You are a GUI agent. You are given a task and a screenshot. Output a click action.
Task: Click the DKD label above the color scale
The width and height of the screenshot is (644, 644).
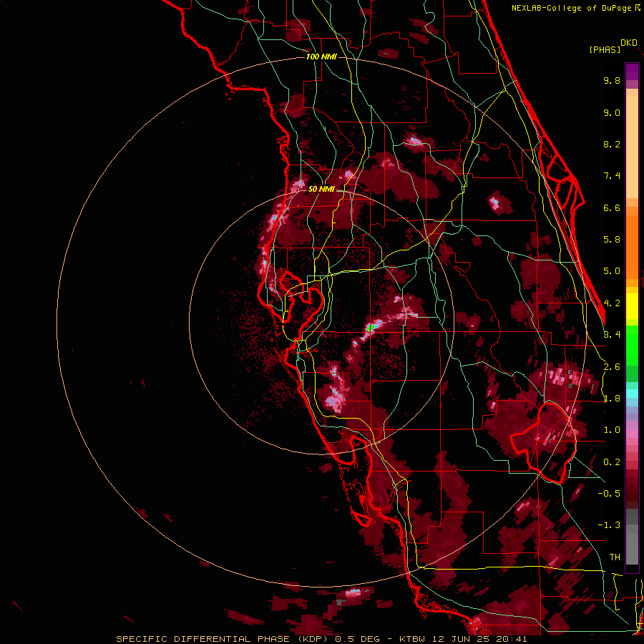point(629,43)
